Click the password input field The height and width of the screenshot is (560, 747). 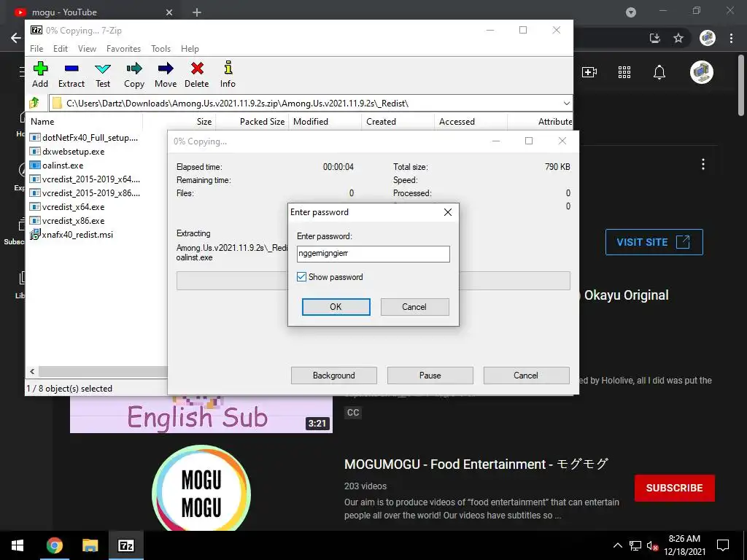coord(373,254)
